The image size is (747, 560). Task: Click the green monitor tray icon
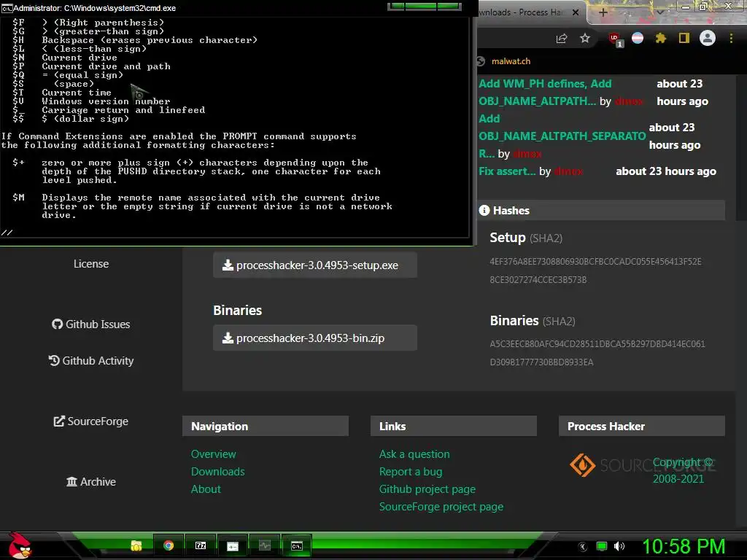[x=602, y=547]
